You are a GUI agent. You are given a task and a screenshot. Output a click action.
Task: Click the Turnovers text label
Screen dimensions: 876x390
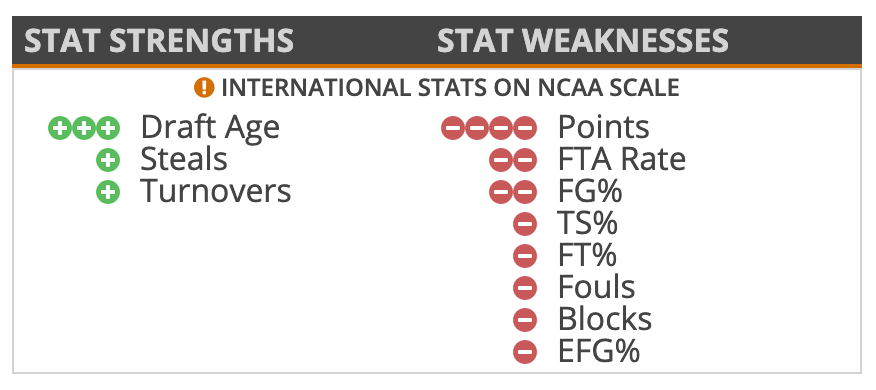coord(216,191)
